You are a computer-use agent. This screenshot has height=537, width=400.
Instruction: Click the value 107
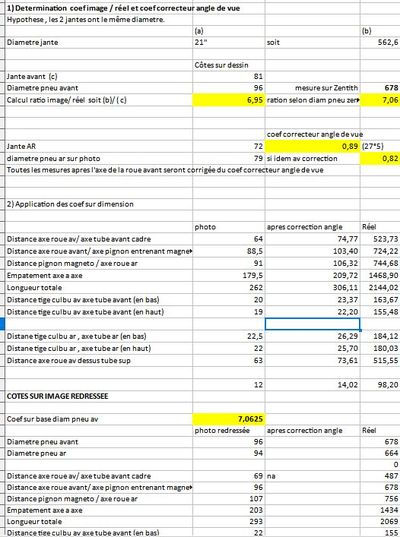coord(229,499)
